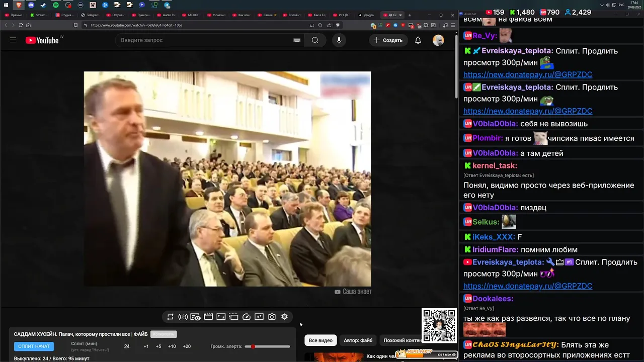Start voice search with the microphone
This screenshot has height=362, width=644.
pos(339,40)
